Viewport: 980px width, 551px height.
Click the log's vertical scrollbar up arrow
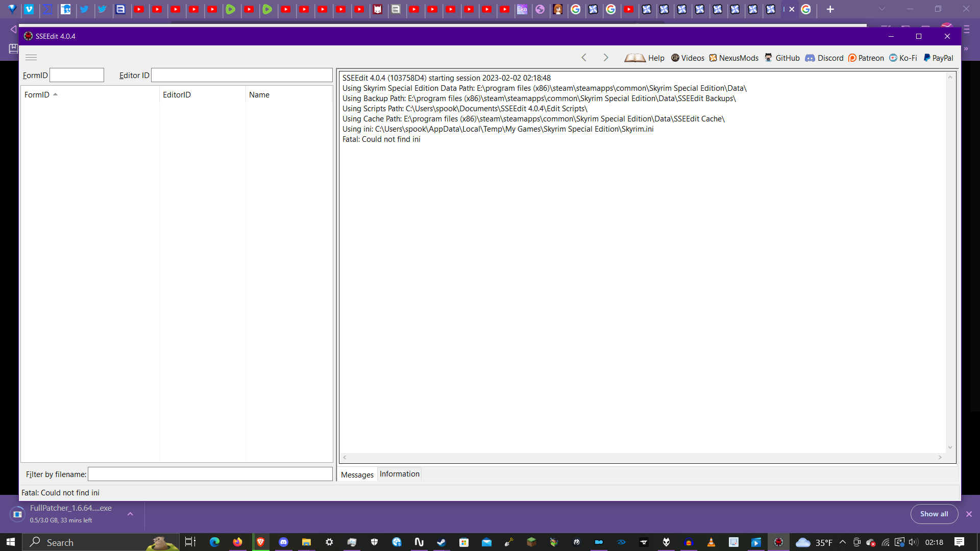[x=950, y=77]
